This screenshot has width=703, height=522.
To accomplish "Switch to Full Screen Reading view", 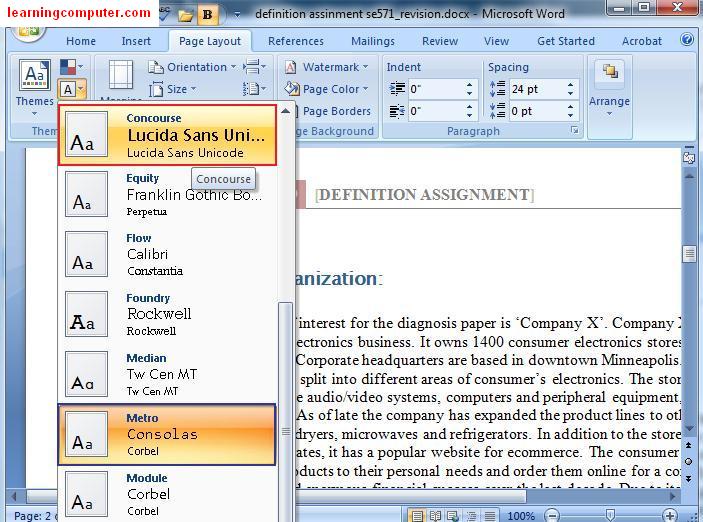I will tap(435, 516).
